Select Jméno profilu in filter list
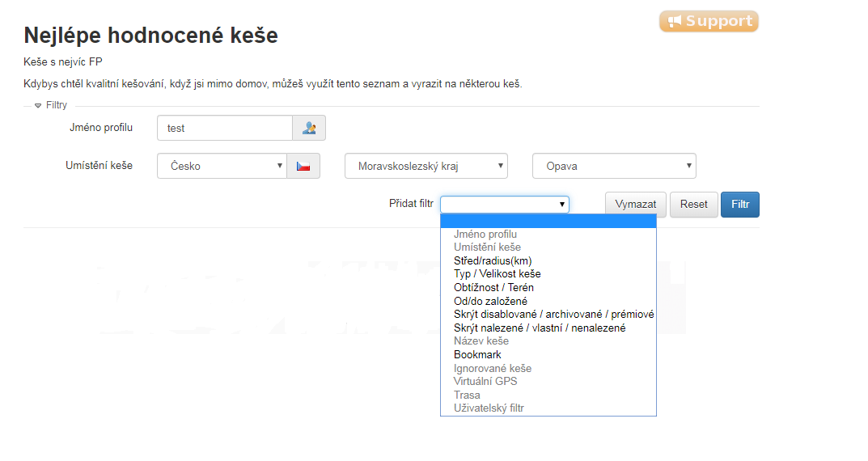The height and width of the screenshot is (461, 868). pyautogui.click(x=548, y=234)
